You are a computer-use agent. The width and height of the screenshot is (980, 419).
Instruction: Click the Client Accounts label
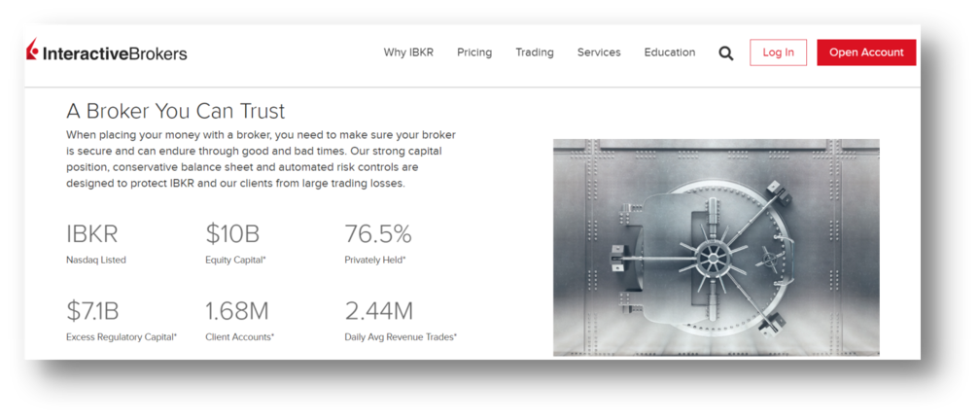click(x=239, y=336)
